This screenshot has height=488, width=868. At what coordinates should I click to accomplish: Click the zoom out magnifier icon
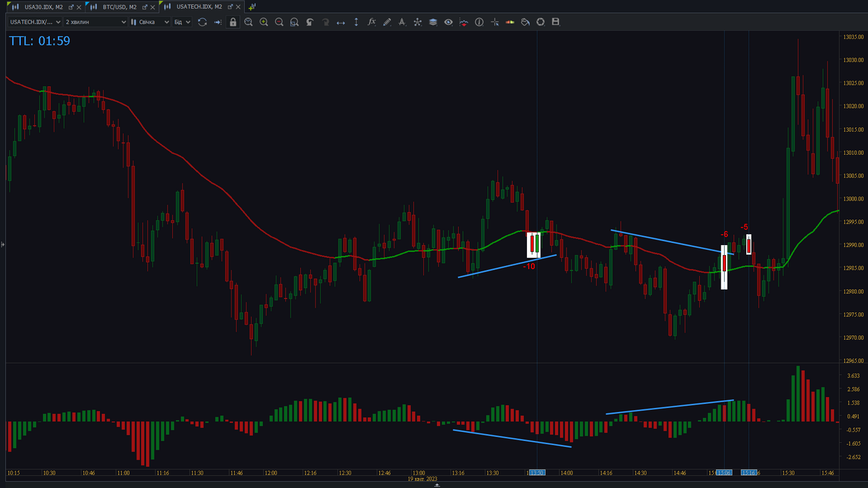point(279,22)
